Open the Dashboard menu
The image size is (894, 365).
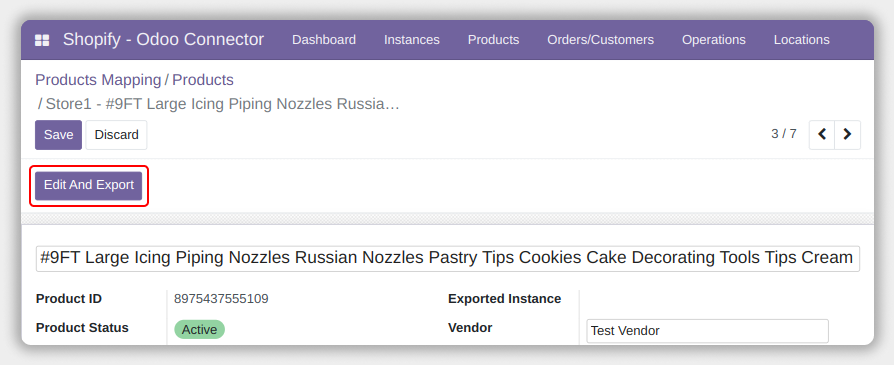click(x=324, y=40)
